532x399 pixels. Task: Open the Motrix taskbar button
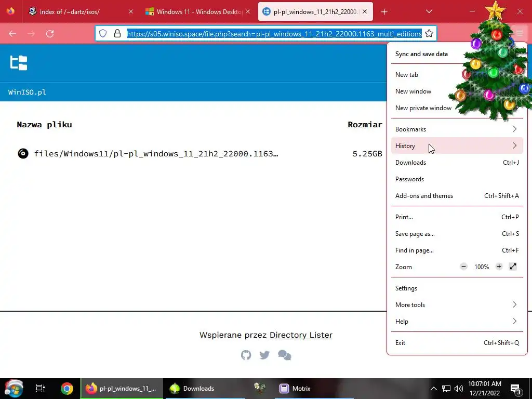tap(314, 389)
